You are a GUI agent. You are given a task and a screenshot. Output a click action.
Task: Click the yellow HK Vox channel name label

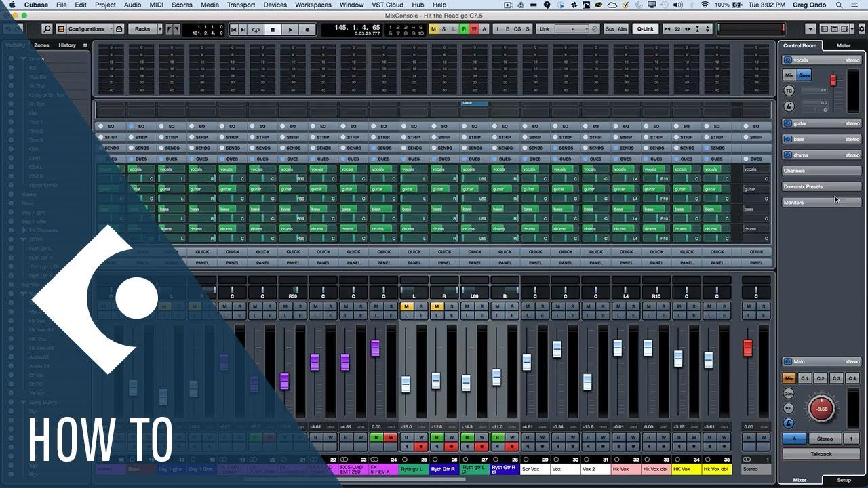[x=687, y=469]
